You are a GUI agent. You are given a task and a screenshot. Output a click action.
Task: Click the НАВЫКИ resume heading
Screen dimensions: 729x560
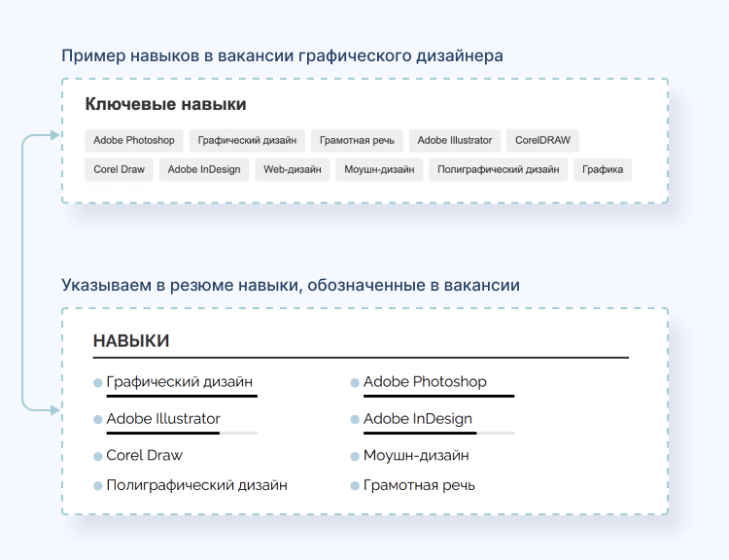tap(131, 341)
